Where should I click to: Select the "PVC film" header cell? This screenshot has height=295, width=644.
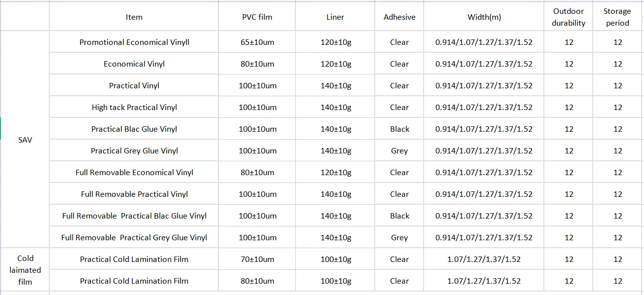click(256, 17)
